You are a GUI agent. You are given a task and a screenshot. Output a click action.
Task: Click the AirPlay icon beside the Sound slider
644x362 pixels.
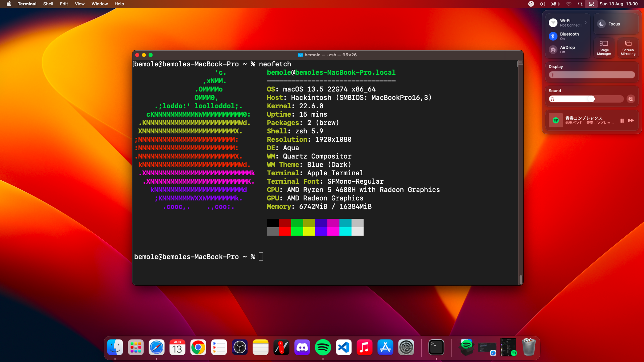pos(631,99)
